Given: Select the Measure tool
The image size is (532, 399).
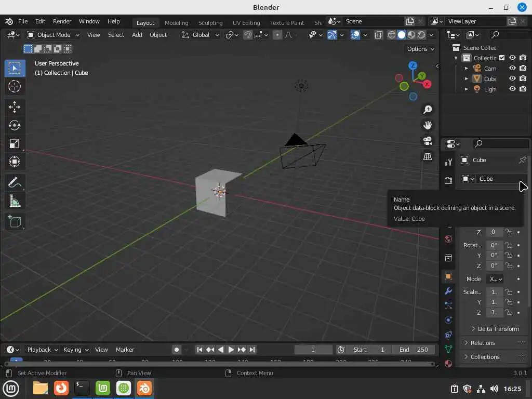Looking at the screenshot, I should [15, 201].
